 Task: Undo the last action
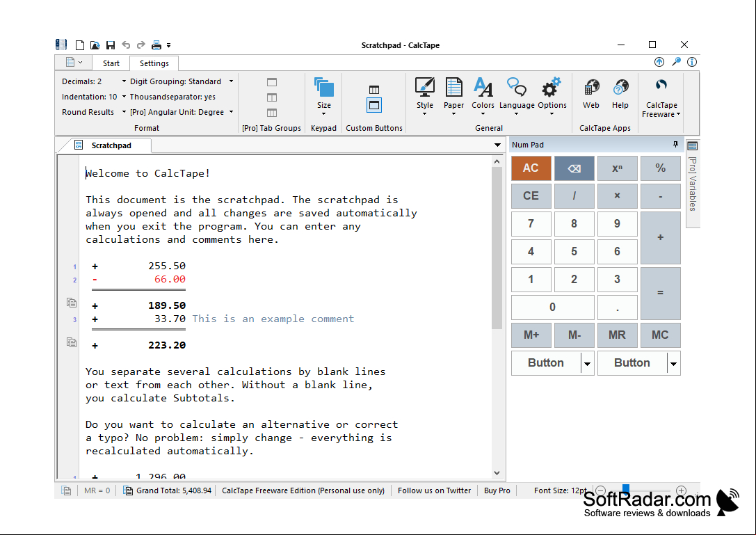pyautogui.click(x=126, y=45)
